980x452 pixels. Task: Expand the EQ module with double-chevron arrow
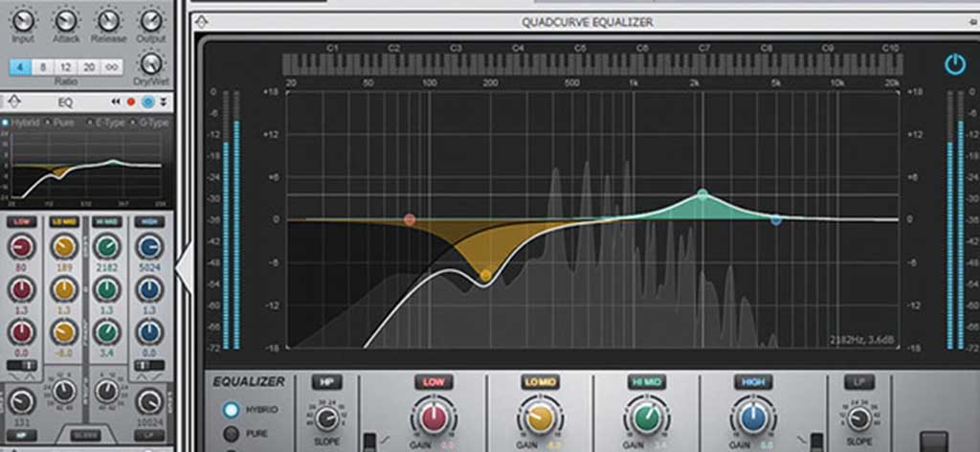click(x=163, y=102)
